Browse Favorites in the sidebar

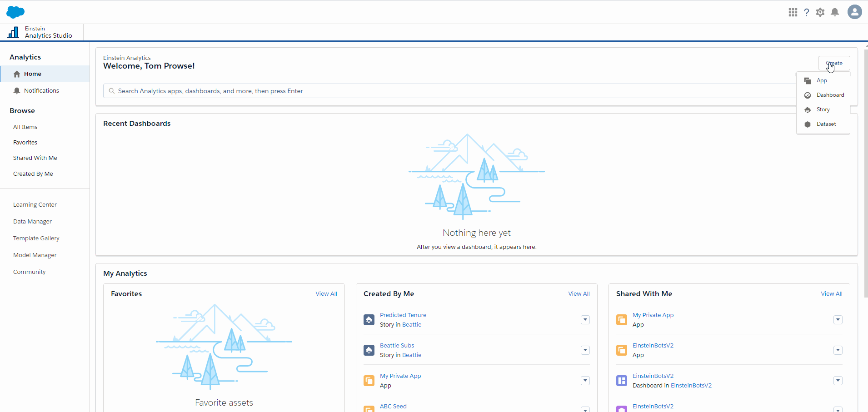click(x=25, y=143)
